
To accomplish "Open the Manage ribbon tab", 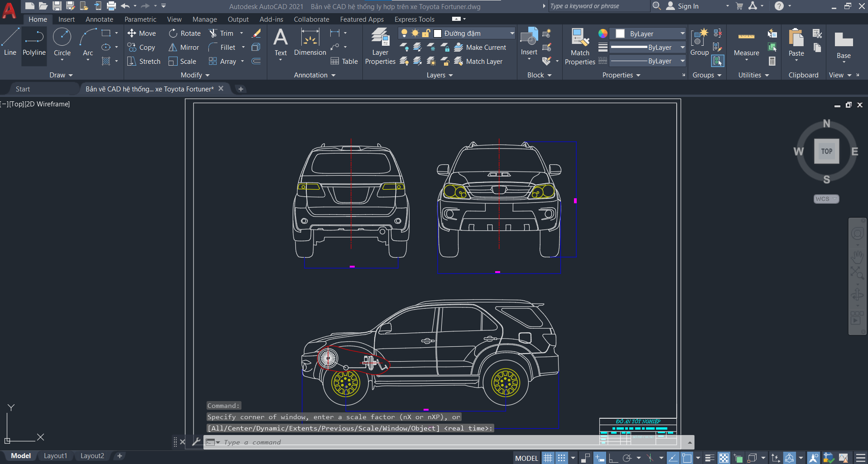I will pyautogui.click(x=205, y=19).
